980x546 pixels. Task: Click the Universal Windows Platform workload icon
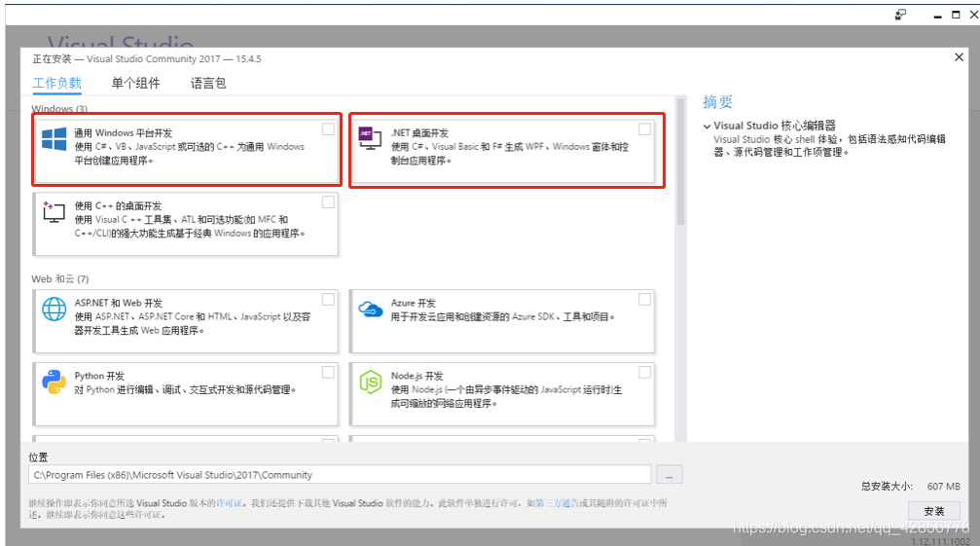tap(54, 138)
